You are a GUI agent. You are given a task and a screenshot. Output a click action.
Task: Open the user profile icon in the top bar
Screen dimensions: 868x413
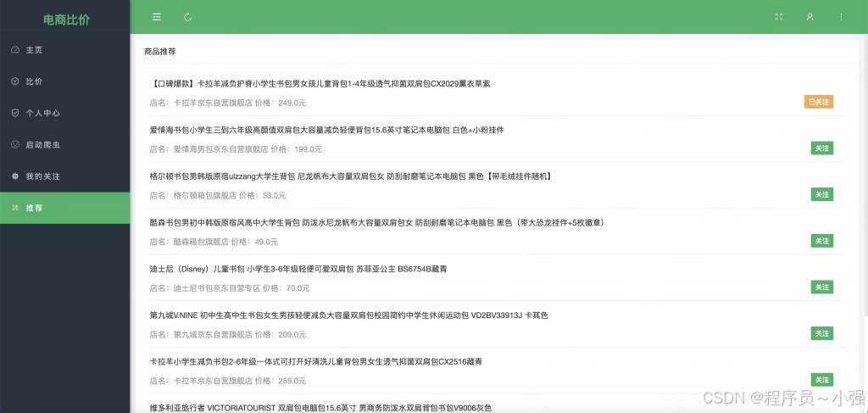(x=810, y=17)
